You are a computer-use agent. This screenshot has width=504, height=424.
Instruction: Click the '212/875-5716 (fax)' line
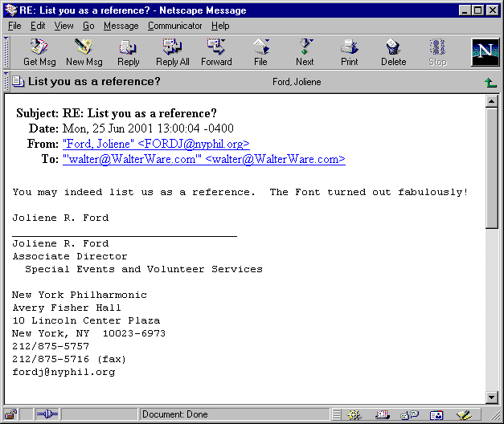(x=69, y=359)
